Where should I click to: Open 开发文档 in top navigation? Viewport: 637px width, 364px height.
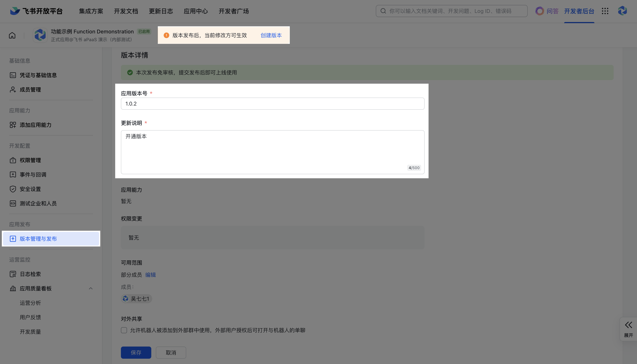click(126, 11)
